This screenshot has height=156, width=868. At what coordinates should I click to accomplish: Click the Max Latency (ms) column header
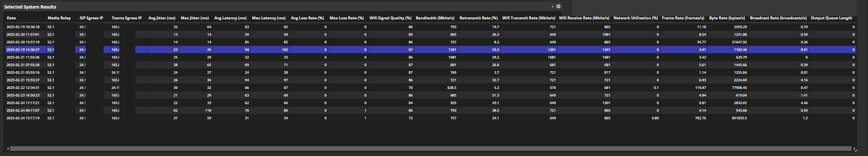pos(269,18)
